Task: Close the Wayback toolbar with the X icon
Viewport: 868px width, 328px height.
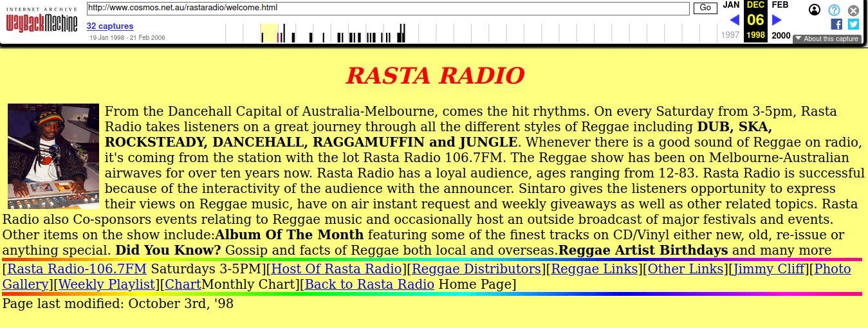Action: tap(853, 10)
